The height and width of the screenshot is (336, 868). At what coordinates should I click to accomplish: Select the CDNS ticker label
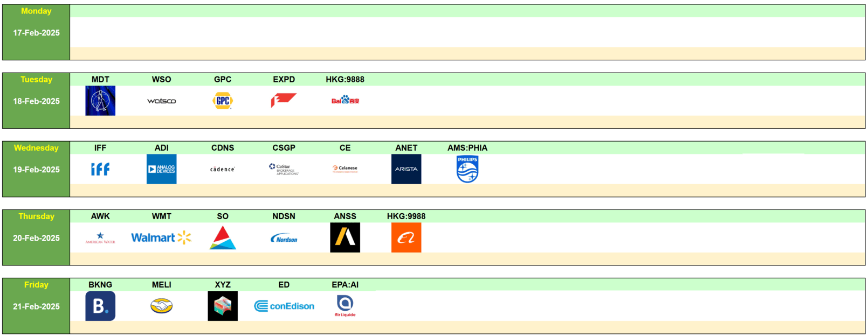pos(223,148)
